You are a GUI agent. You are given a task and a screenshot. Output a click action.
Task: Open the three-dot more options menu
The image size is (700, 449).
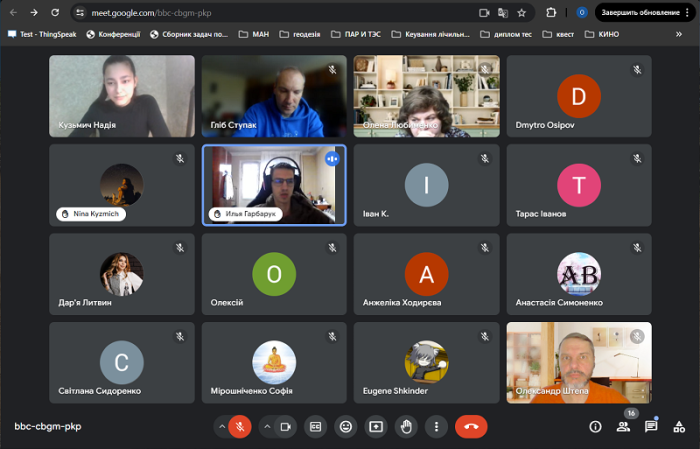click(x=436, y=426)
